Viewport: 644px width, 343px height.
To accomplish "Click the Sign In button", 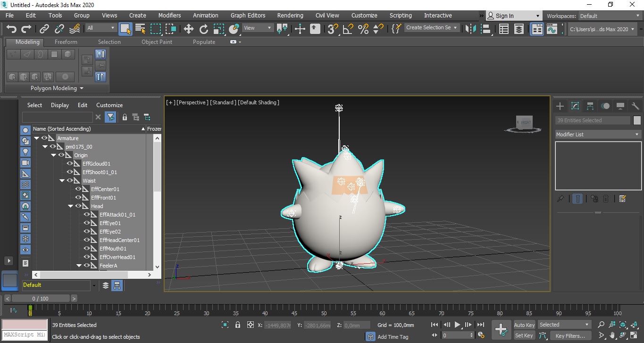I will click(x=513, y=16).
